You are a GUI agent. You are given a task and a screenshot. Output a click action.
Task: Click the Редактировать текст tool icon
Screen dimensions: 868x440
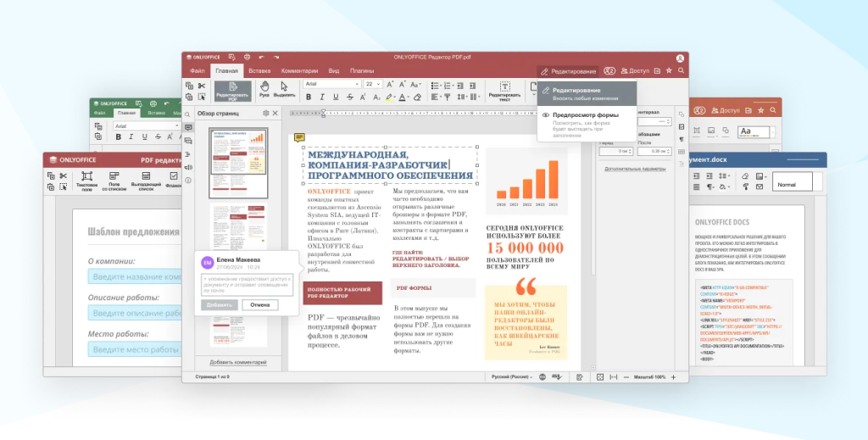coord(504,88)
